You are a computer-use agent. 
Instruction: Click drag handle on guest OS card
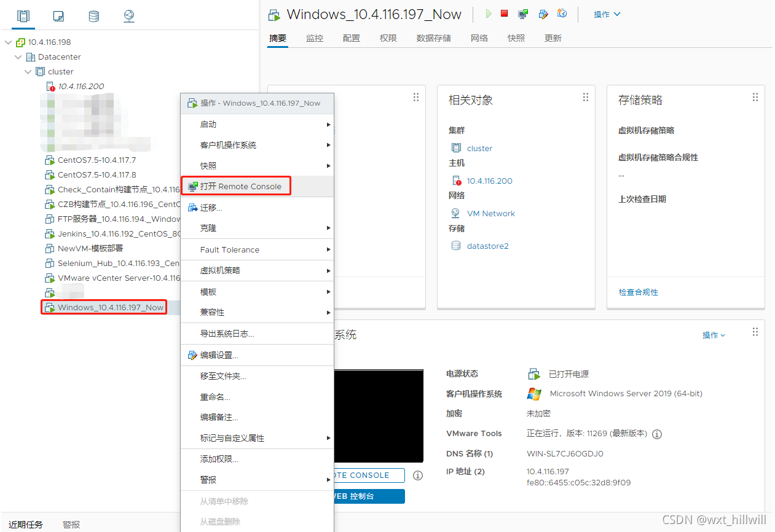tap(755, 332)
